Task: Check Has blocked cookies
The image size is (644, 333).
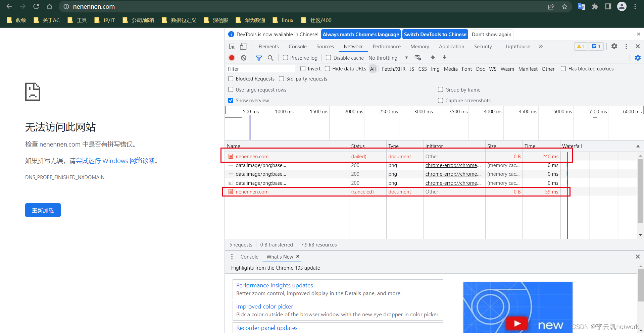Action: click(x=563, y=68)
